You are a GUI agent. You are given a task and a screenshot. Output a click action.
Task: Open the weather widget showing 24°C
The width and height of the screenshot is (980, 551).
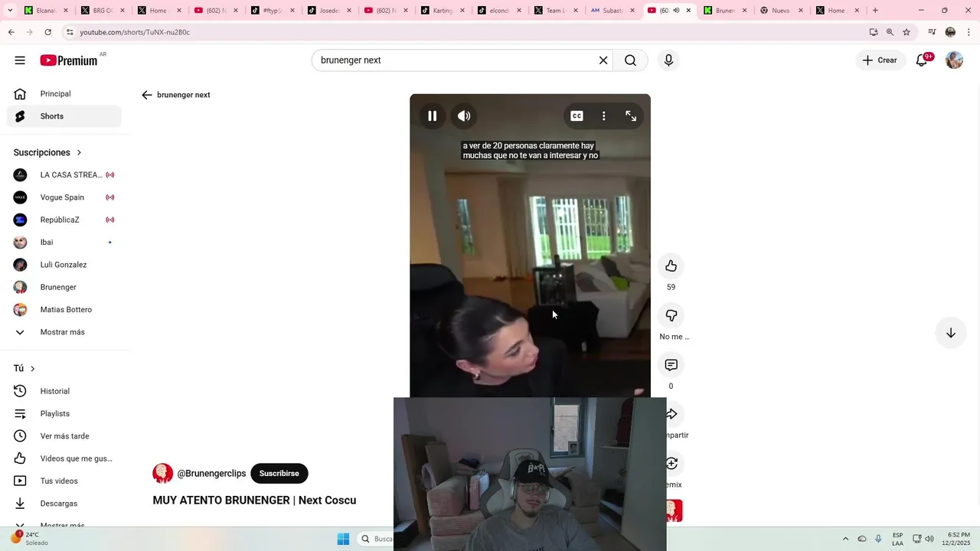tap(29, 539)
